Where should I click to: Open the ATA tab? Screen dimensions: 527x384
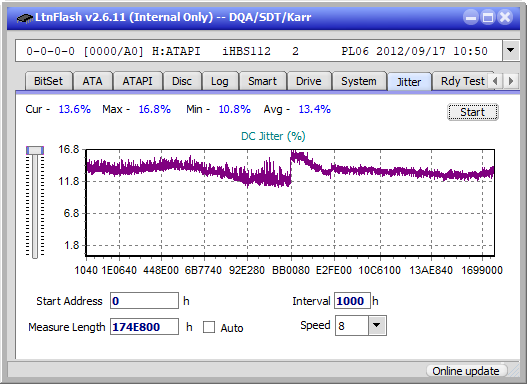coord(92,81)
